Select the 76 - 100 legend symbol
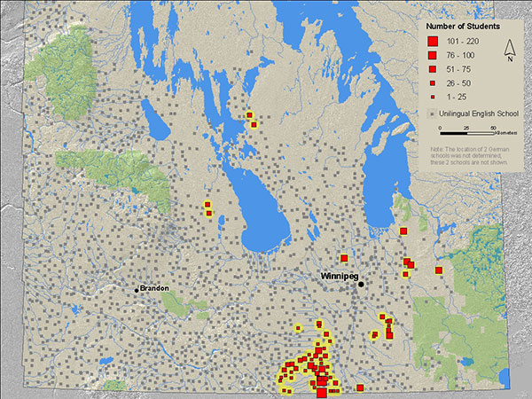 [x=432, y=55]
